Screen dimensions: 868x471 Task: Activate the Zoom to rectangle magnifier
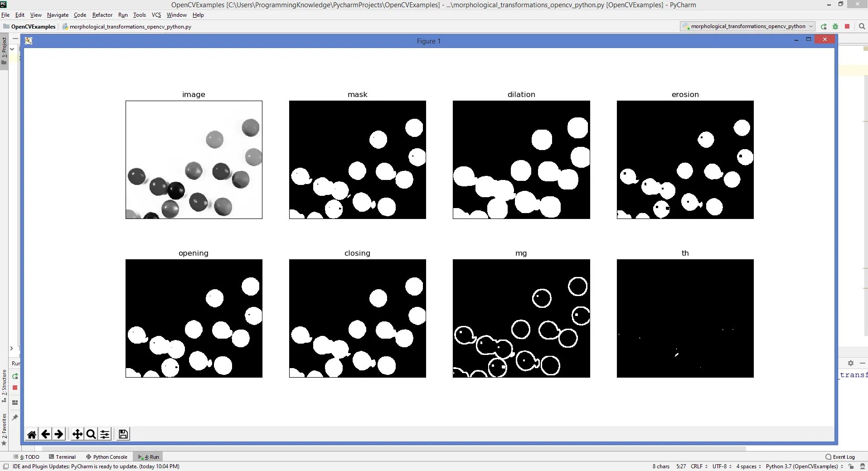pyautogui.click(x=91, y=434)
